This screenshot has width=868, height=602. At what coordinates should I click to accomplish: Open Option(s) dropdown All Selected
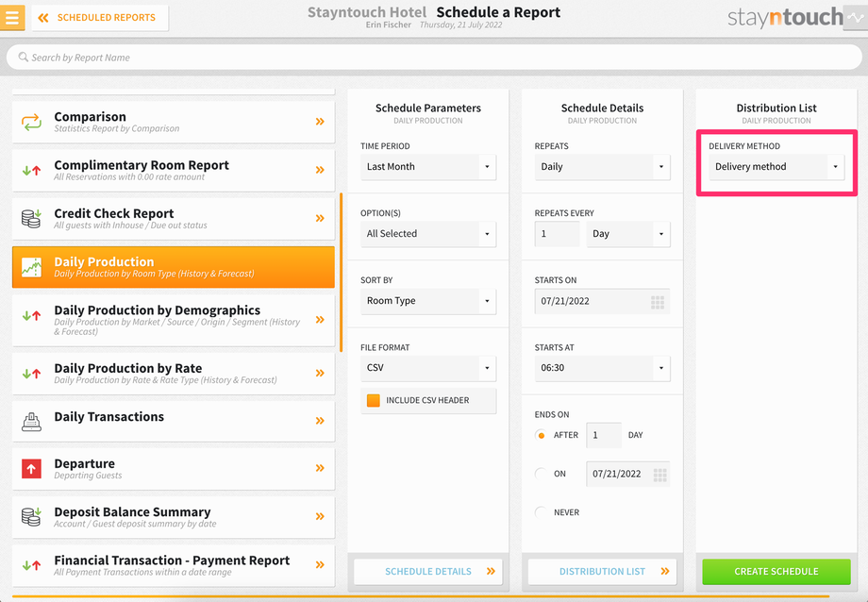click(x=428, y=234)
